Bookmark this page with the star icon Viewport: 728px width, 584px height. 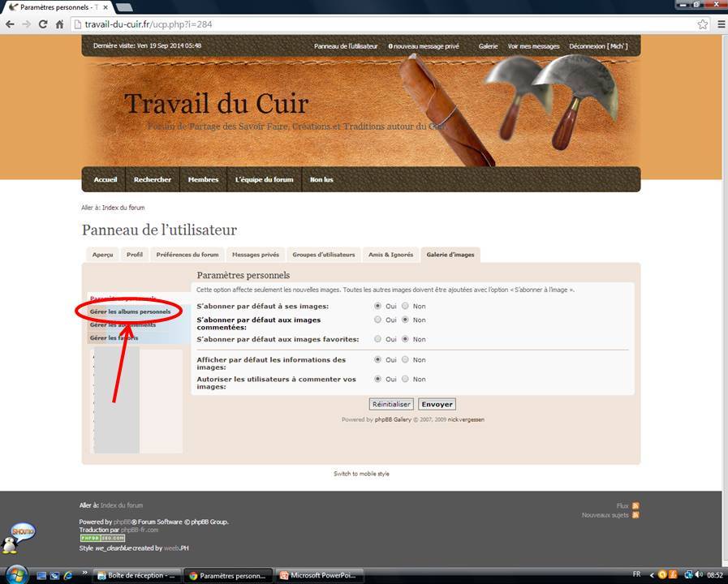703,24
